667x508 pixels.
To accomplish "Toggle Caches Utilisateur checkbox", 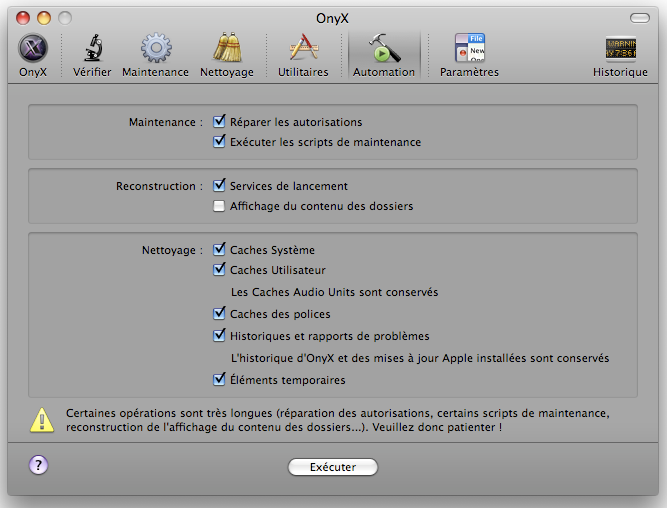I will pyautogui.click(x=219, y=269).
